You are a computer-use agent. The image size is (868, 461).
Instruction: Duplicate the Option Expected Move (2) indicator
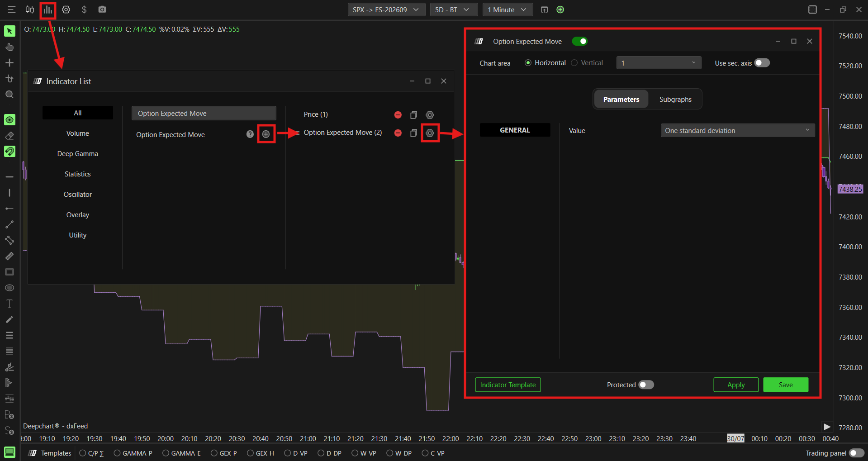tap(413, 133)
